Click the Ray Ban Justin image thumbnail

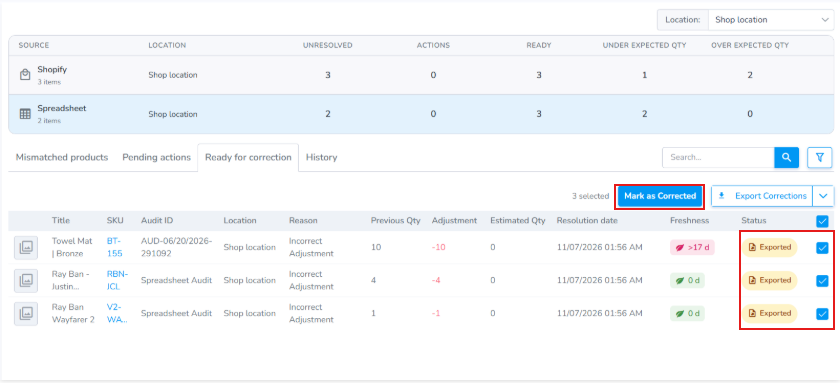[26, 280]
